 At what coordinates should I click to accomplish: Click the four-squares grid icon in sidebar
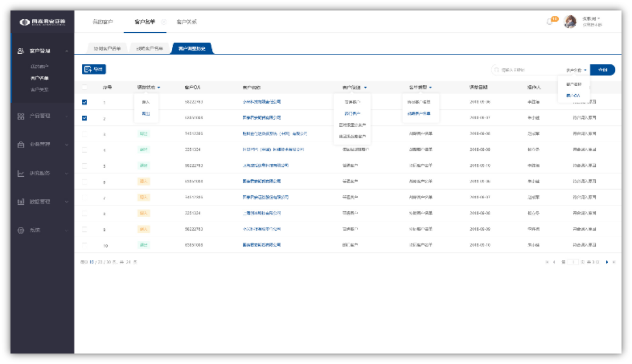(x=20, y=116)
